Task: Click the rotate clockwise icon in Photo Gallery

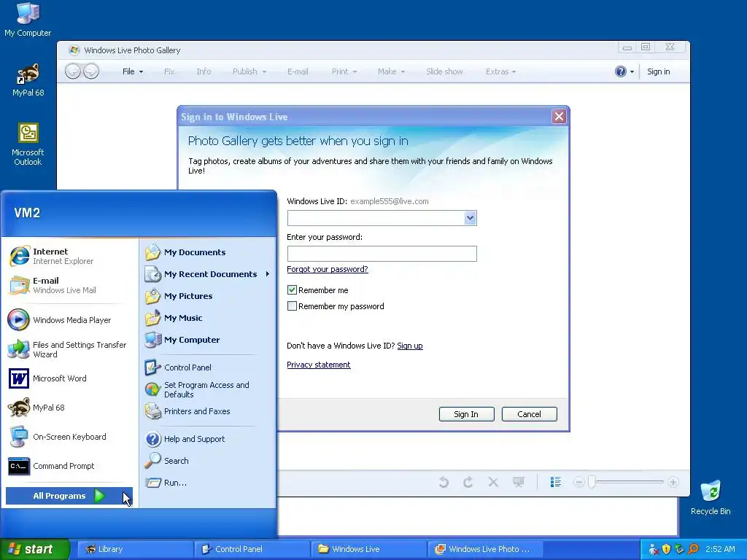Action: (x=468, y=483)
